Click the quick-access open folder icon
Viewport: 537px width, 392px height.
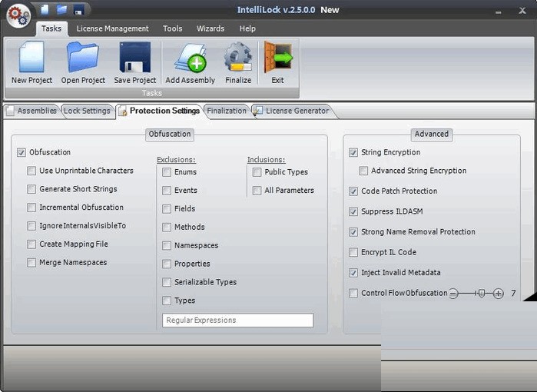coord(61,9)
